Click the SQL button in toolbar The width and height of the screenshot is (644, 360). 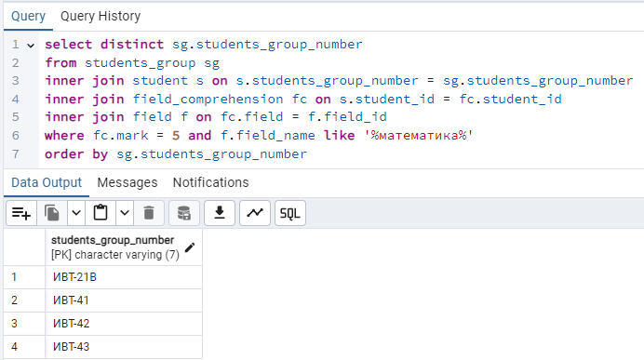[x=290, y=213]
